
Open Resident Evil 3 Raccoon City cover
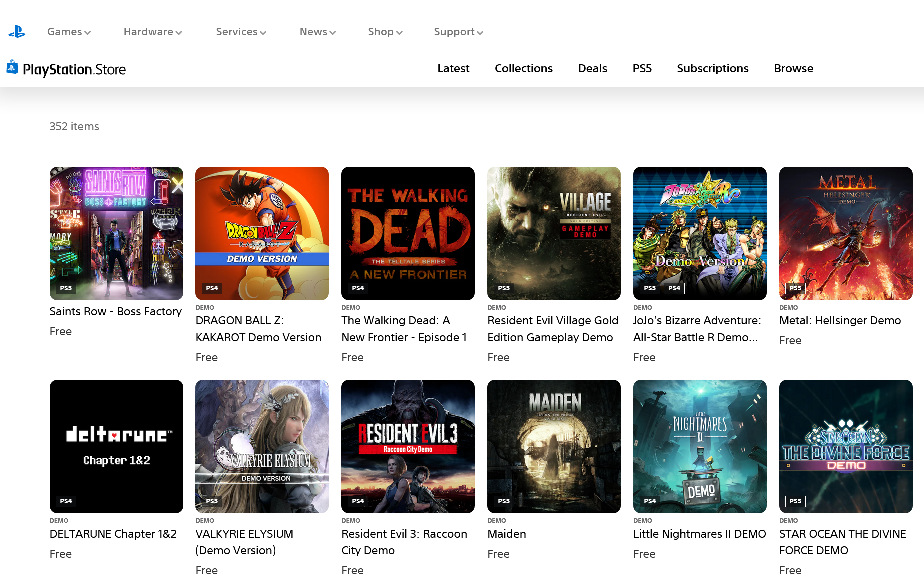408,446
